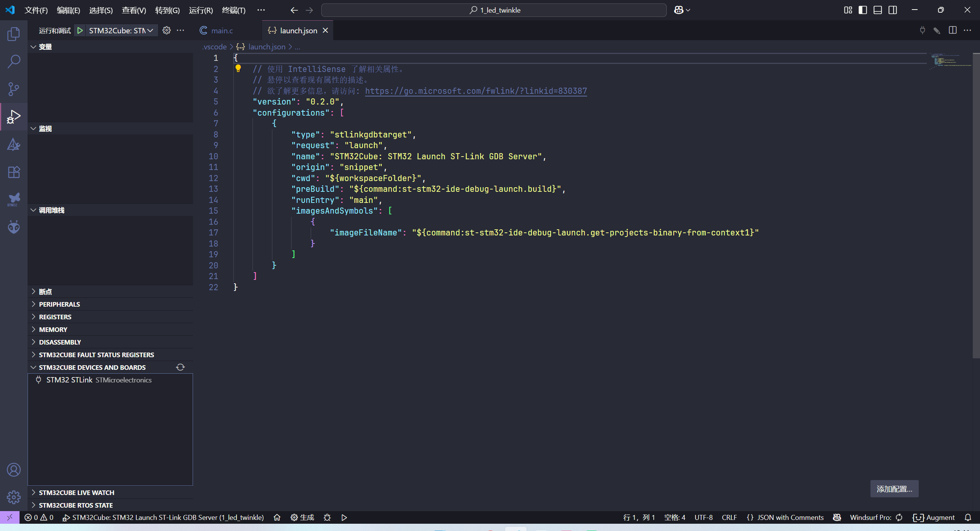This screenshot has width=980, height=531.
Task: Open the Explorer view
Action: (x=14, y=34)
